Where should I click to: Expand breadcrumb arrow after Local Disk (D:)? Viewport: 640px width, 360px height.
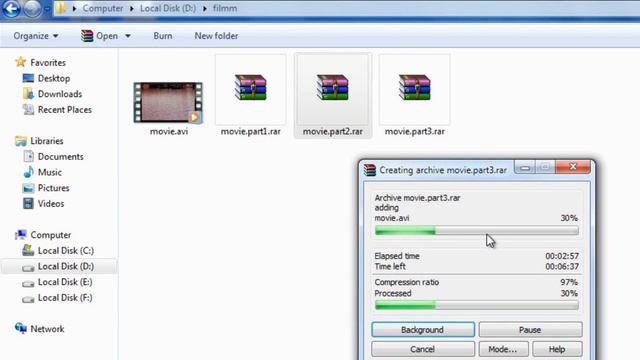point(204,9)
